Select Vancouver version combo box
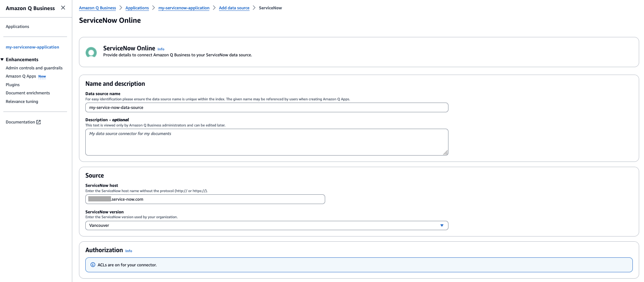Viewport: 644px width, 282px height. pyautogui.click(x=267, y=225)
